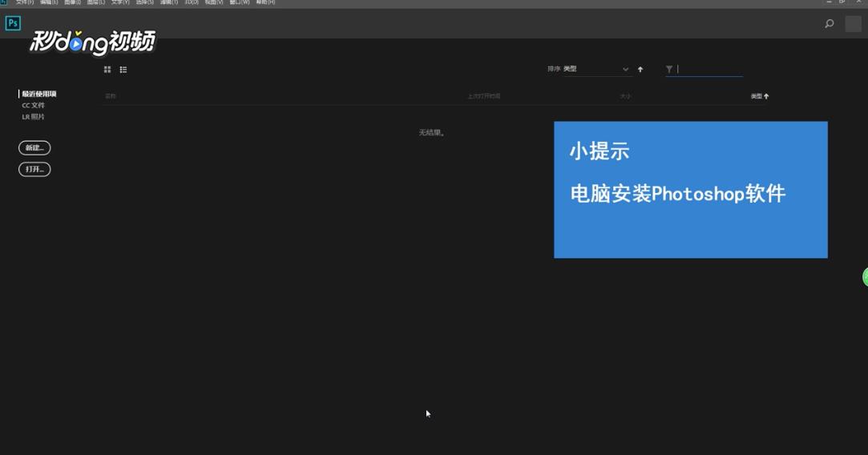868x455 pixels.
Task: Click the filter funnel icon
Action: pyautogui.click(x=669, y=69)
